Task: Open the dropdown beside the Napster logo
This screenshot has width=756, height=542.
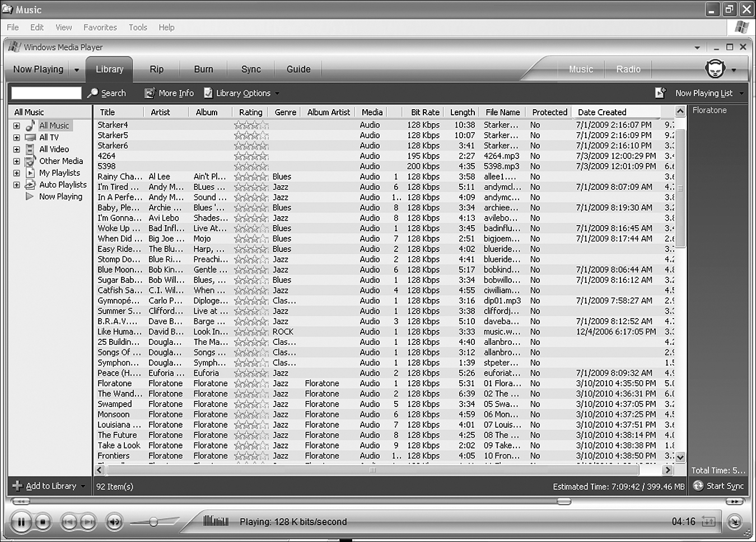Action: [734, 70]
